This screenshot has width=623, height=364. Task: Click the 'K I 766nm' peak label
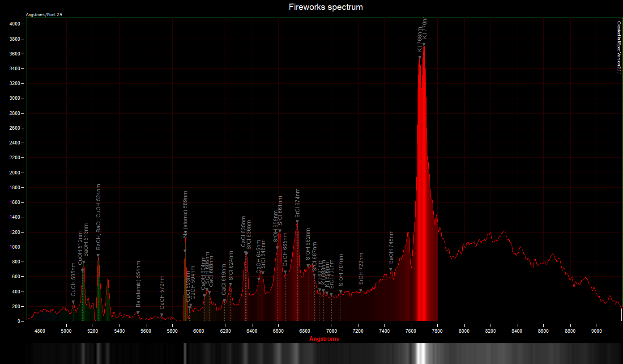420,40
